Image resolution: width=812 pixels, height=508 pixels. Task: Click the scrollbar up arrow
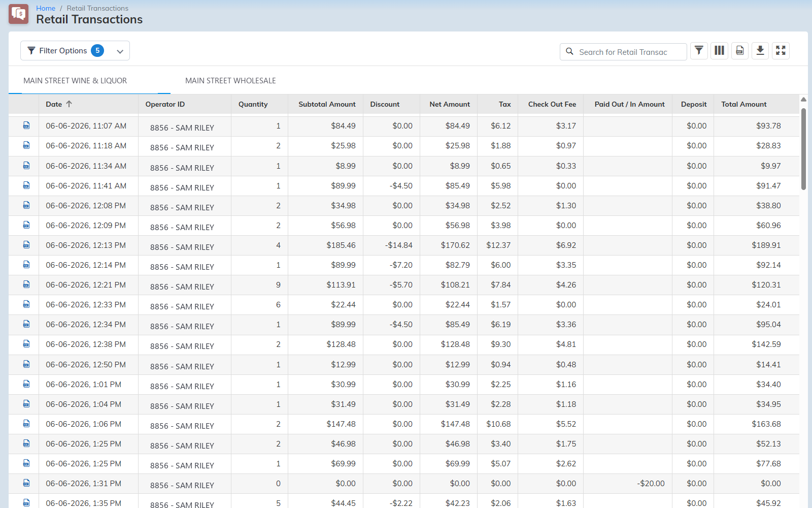point(803,99)
